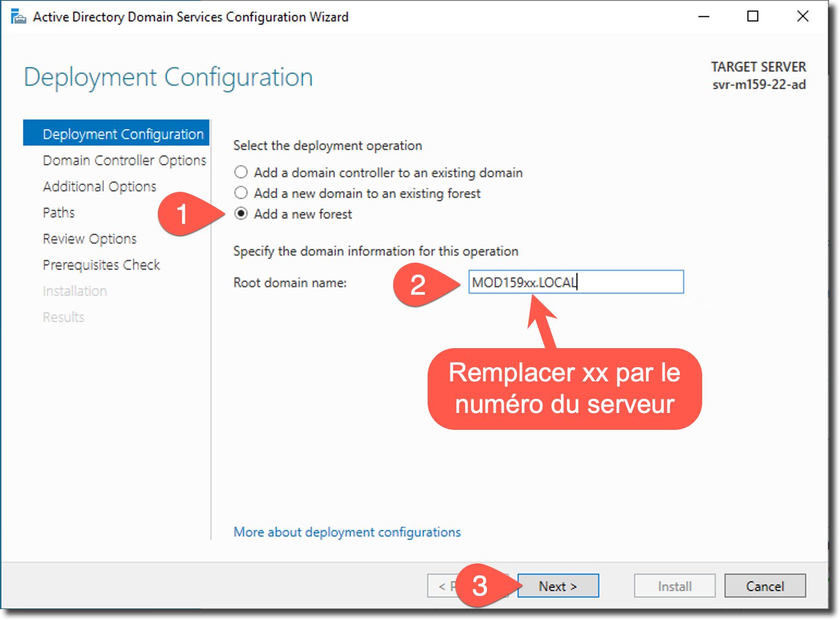The width and height of the screenshot is (840, 620).
Task: Open the Prerequisites Check step
Action: 101,265
